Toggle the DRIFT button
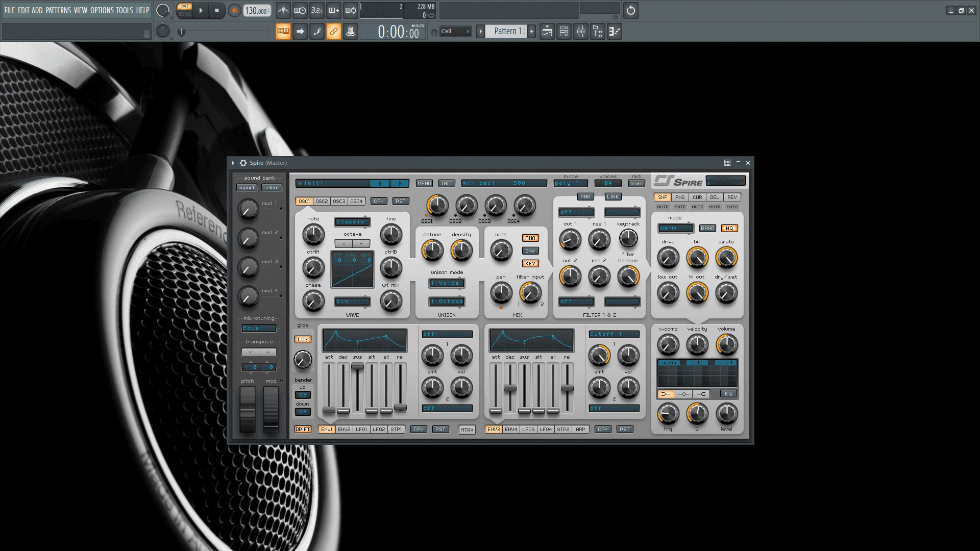Image resolution: width=980 pixels, height=551 pixels. [303, 430]
